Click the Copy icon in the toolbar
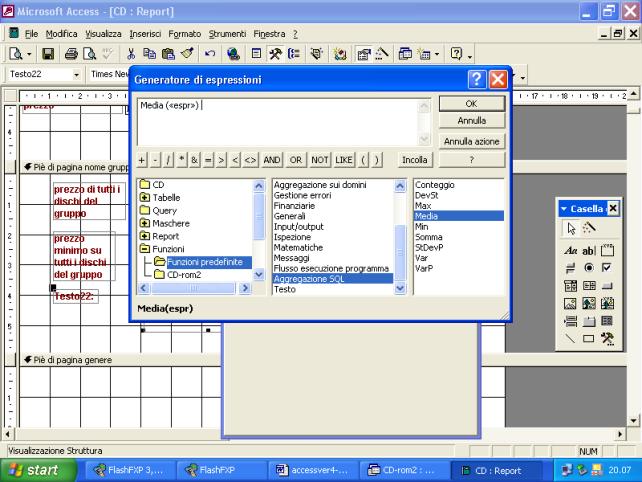Screen dimensions: 642x482 149,54
